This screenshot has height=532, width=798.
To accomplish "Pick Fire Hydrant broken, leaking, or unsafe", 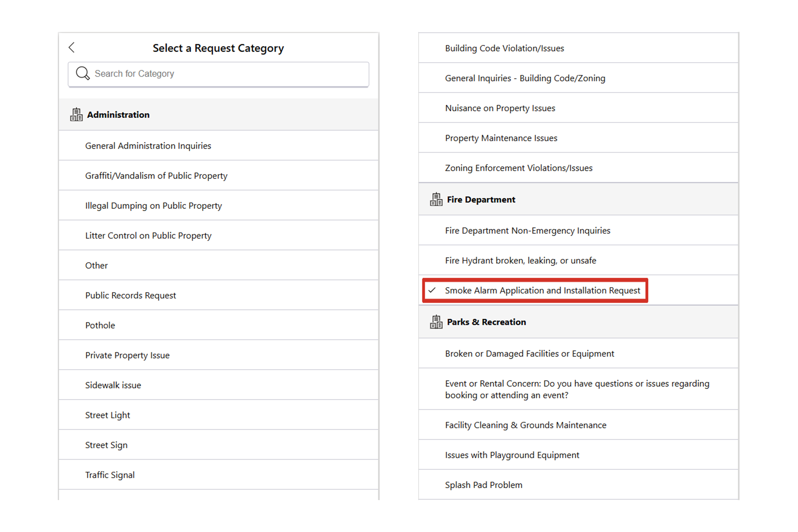I will (x=520, y=261).
